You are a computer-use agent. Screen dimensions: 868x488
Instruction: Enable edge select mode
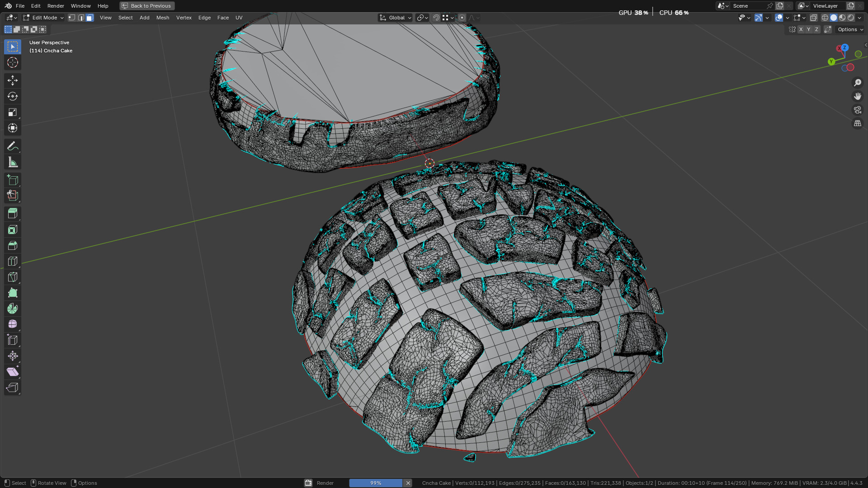pyautogui.click(x=81, y=18)
